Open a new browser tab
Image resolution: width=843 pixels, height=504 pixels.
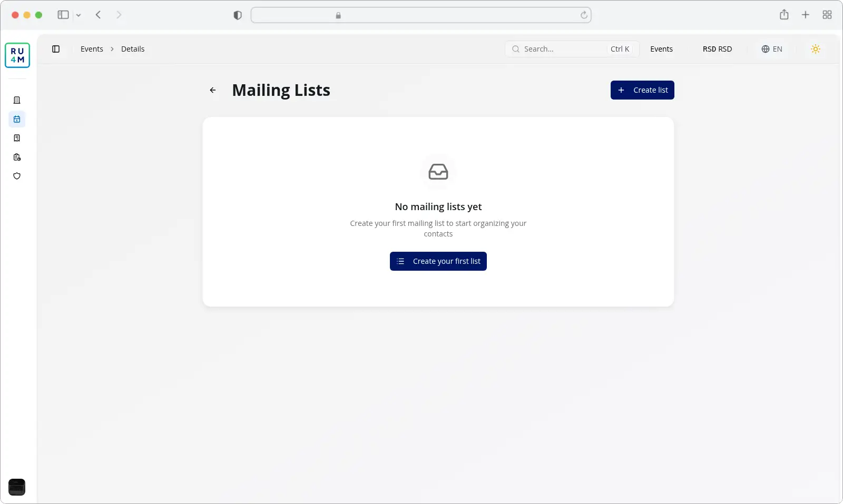pos(806,15)
